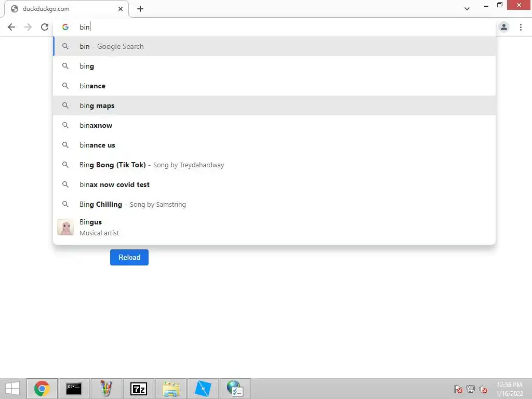Open the clock showing 12:56 PM
Image resolution: width=532 pixels, height=399 pixels.
pos(509,389)
